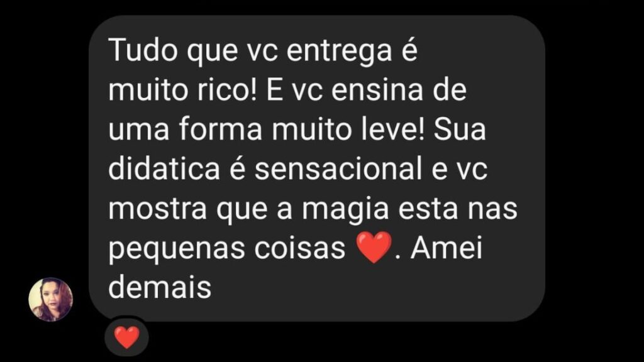
Task: Click the word 'ensina' in the message
Action: click(x=377, y=90)
